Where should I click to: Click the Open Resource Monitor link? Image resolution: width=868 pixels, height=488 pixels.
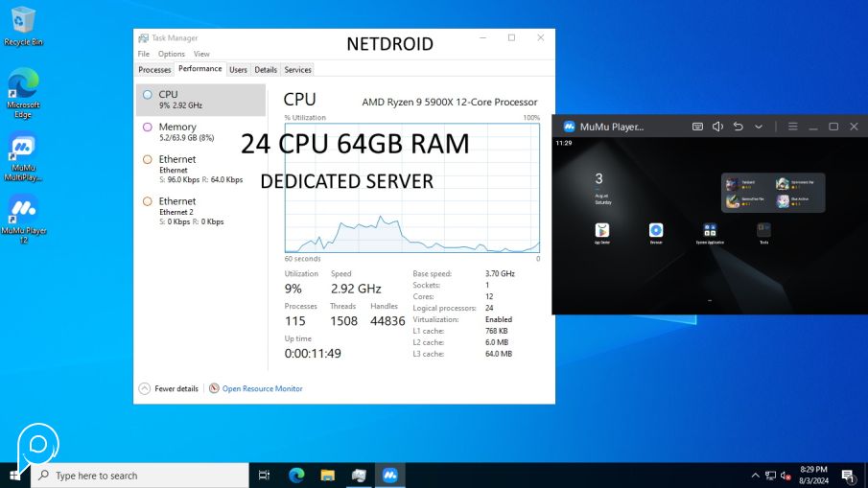coord(262,388)
